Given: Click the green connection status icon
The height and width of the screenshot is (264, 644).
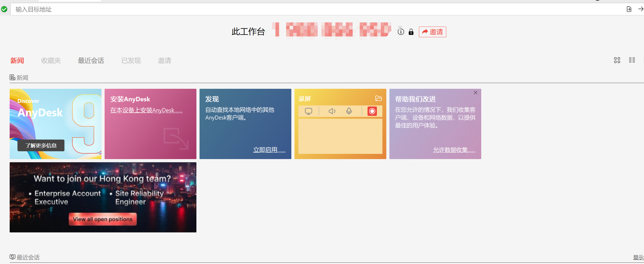Looking at the screenshot, I should (4, 9).
